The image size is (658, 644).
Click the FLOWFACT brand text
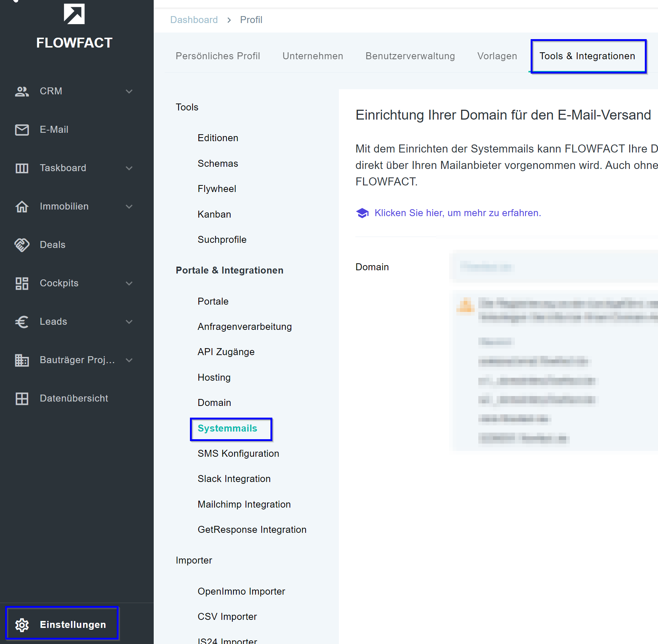[74, 43]
